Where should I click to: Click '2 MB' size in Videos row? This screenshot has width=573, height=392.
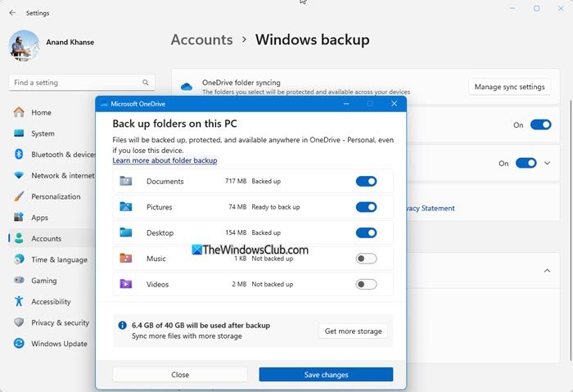tap(239, 284)
